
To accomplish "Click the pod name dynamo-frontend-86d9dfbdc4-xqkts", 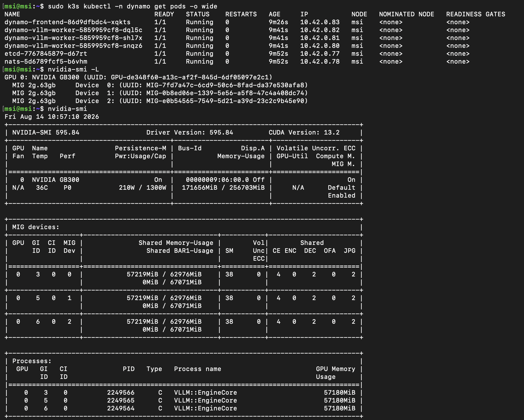I will click(68, 22).
